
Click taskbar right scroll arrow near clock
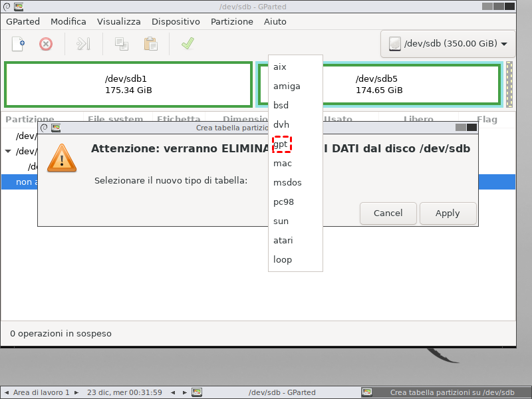pos(185,392)
